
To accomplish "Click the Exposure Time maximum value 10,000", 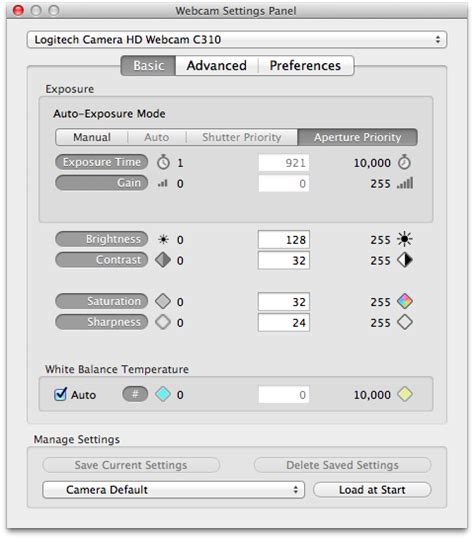I will [372, 163].
